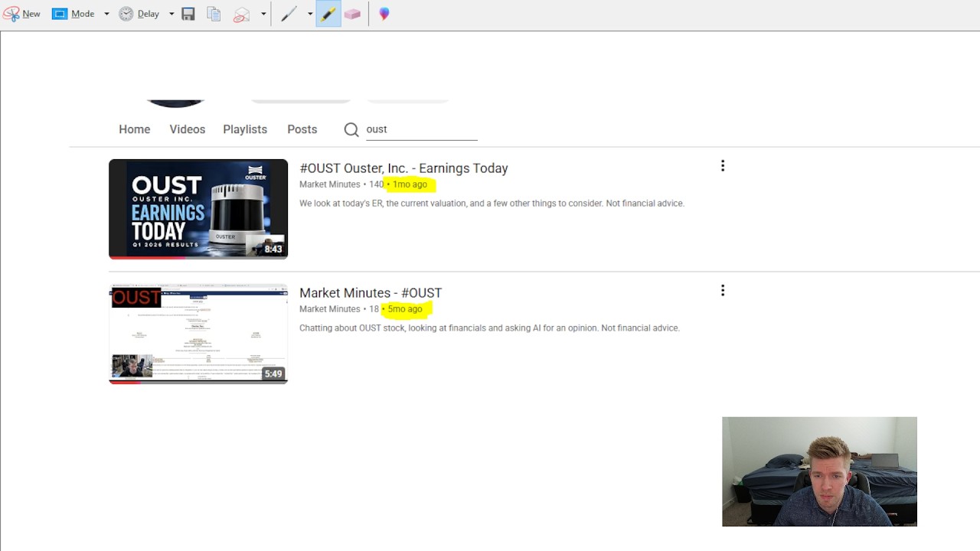Click Market Minutes under the Earnings Today video

pyautogui.click(x=330, y=184)
